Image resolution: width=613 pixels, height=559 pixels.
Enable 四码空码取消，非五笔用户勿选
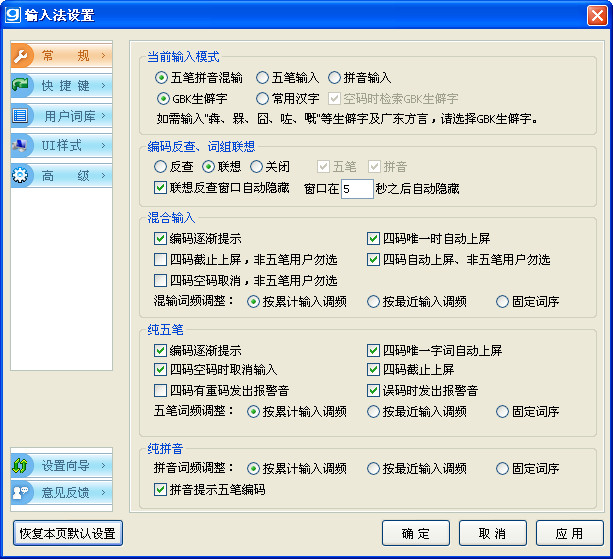click(246, 281)
